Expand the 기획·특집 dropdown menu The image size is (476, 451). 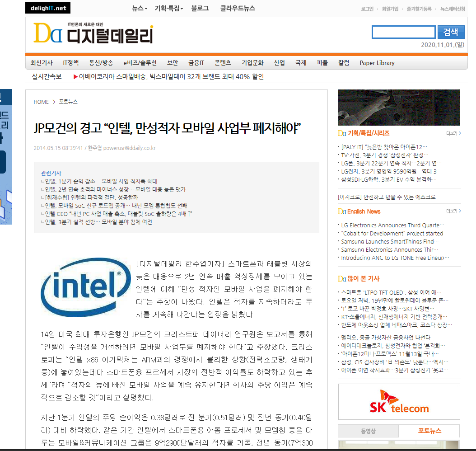[169, 9]
